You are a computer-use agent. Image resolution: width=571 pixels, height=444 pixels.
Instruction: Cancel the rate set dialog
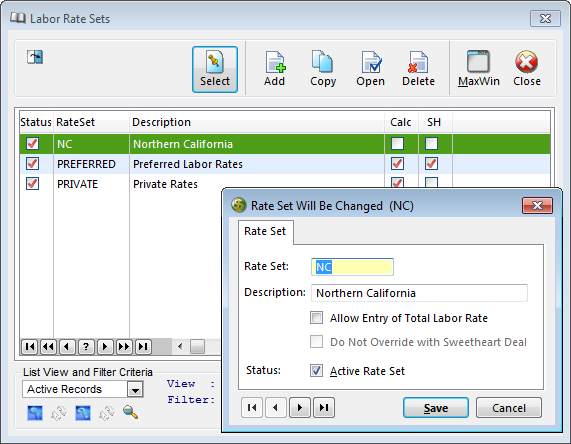click(509, 408)
